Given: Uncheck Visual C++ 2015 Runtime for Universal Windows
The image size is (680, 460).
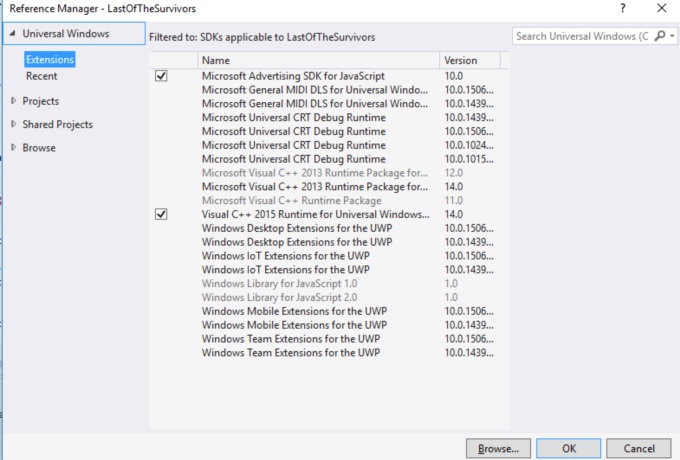Looking at the screenshot, I should click(x=161, y=214).
